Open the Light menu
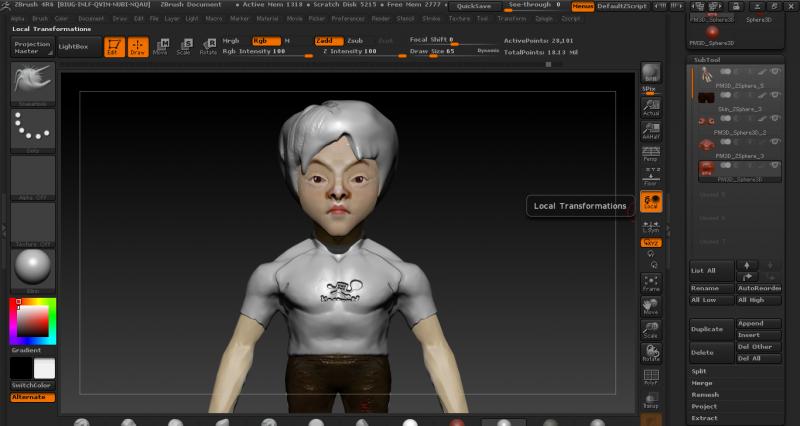Image resolution: width=800 pixels, height=426 pixels. click(192, 18)
